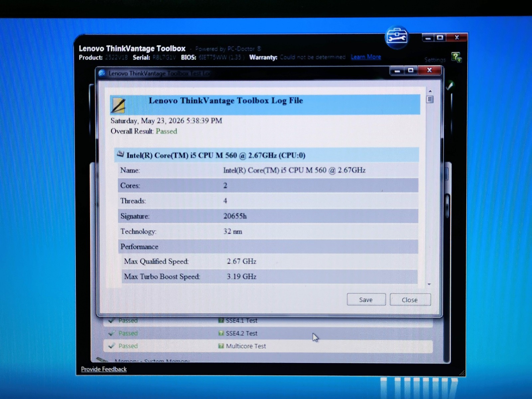532x399 pixels.
Task: Click the SSE4.2 Test info icon
Action: [x=221, y=333]
